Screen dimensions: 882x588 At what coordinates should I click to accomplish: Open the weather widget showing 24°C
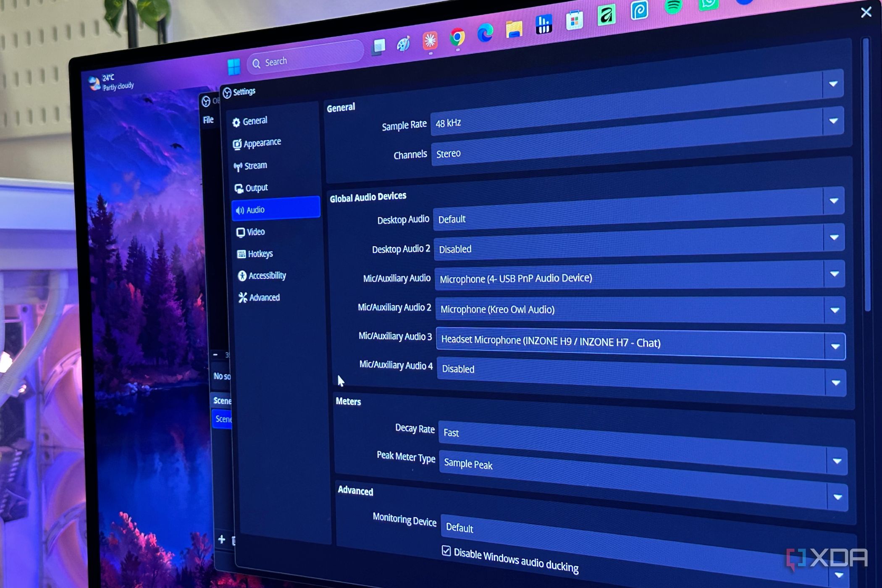coord(111,82)
